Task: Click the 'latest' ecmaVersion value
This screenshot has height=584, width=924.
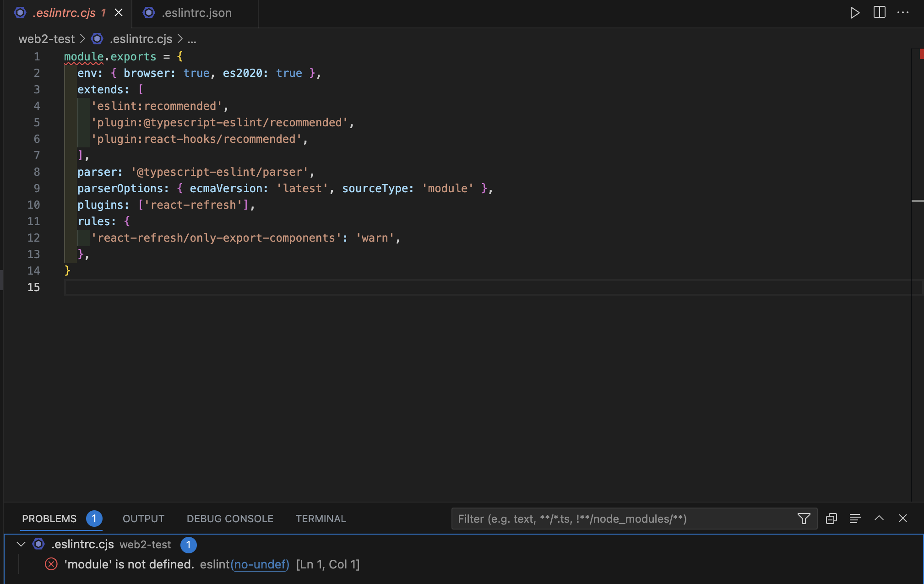Action: (302, 189)
